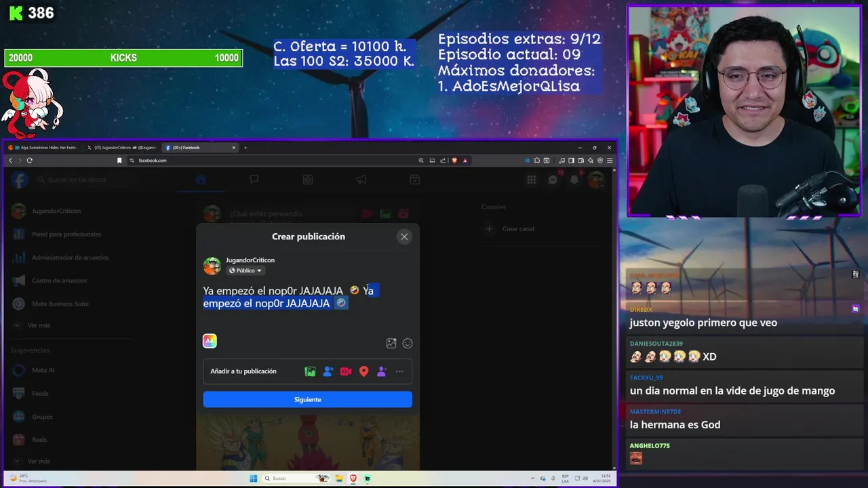The width and height of the screenshot is (868, 488).
Task: Open the Aa colored background picker
Action: point(210,341)
